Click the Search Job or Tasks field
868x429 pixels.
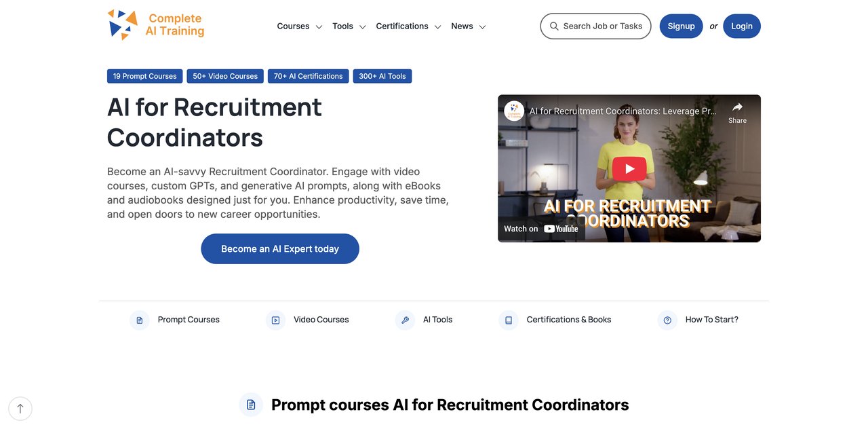(x=595, y=26)
